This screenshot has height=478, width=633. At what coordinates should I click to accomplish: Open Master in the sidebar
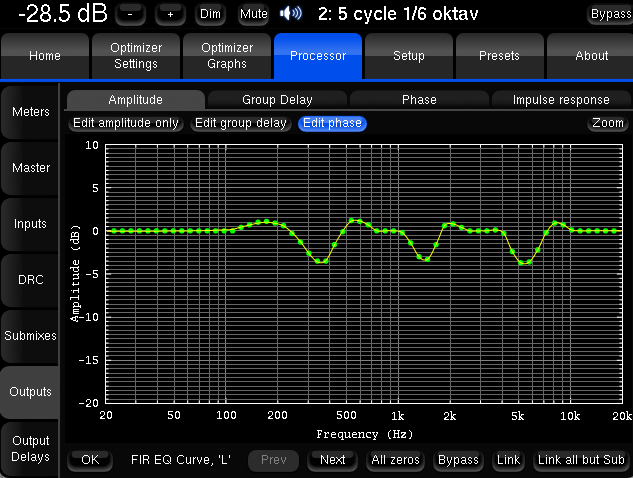(x=30, y=168)
